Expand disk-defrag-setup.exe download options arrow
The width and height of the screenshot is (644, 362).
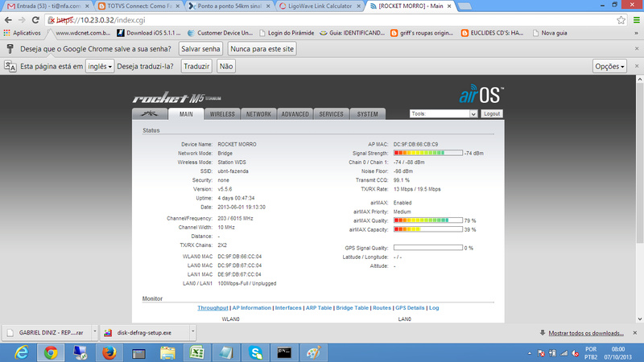point(192,331)
